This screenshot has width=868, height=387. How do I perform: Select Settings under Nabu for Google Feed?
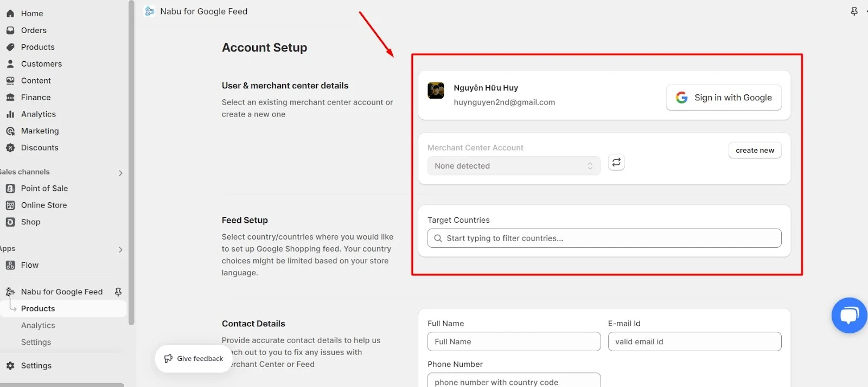[36, 342]
